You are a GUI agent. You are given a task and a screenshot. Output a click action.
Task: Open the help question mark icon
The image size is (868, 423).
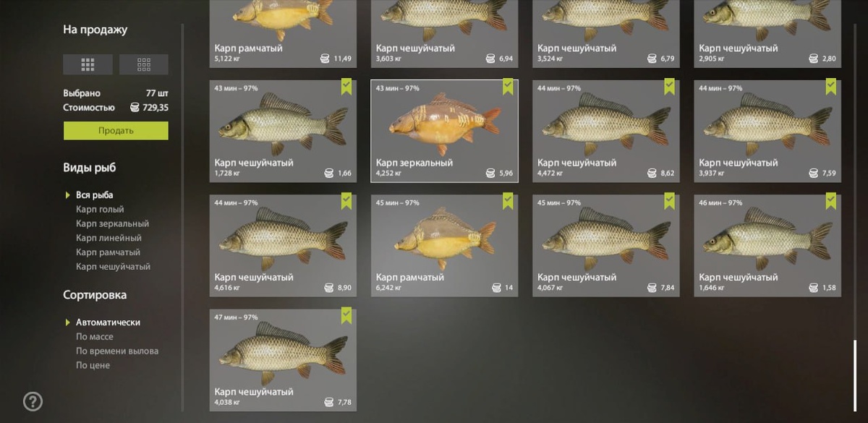[x=33, y=401]
